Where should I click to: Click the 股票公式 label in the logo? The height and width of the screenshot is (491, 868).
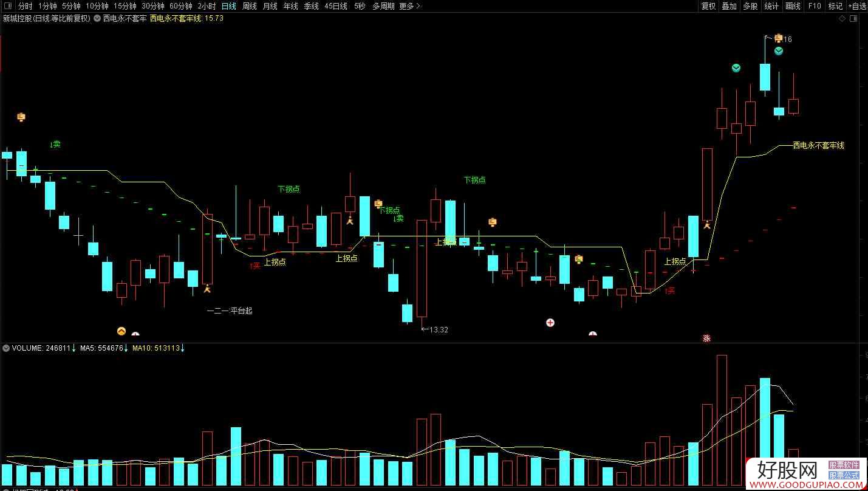pos(844,475)
